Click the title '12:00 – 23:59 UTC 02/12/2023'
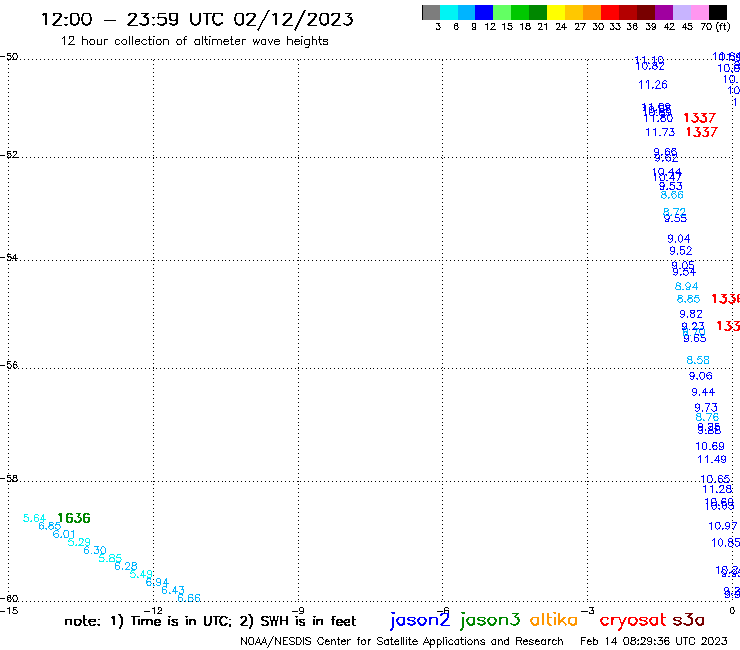This screenshot has height=650, width=740. (197, 19)
